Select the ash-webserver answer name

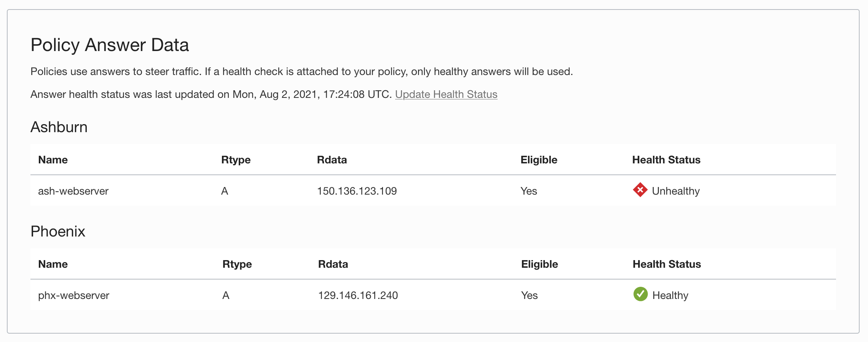pos(73,191)
